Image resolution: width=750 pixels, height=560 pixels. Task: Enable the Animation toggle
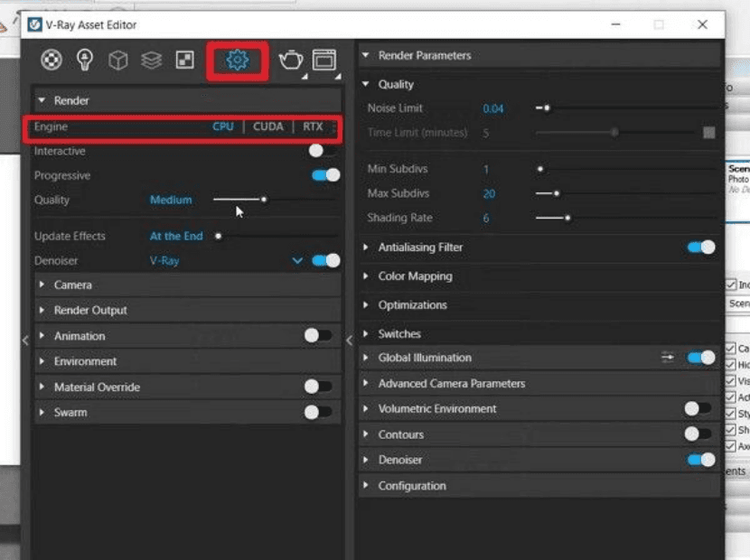[x=319, y=335]
